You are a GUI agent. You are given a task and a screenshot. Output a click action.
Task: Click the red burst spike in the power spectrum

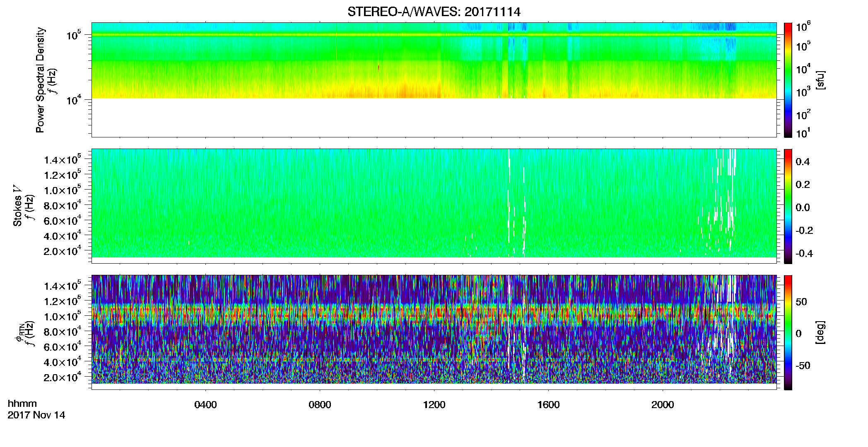[x=379, y=67]
